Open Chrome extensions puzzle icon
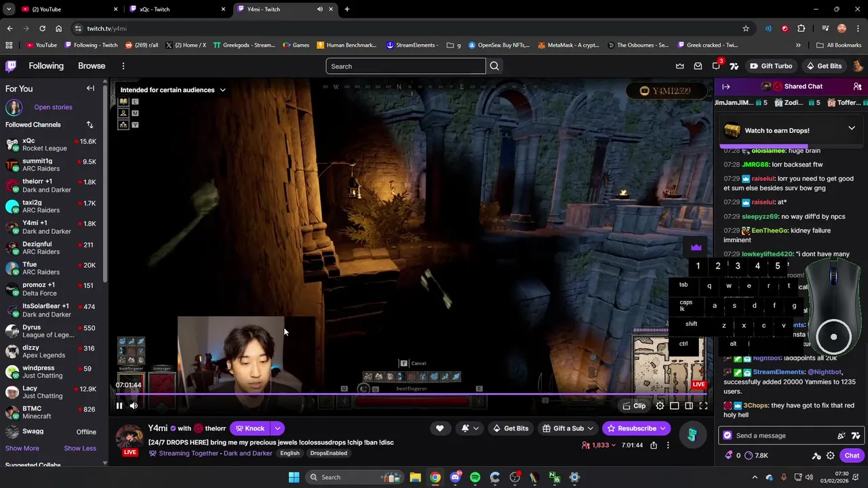 click(802, 28)
